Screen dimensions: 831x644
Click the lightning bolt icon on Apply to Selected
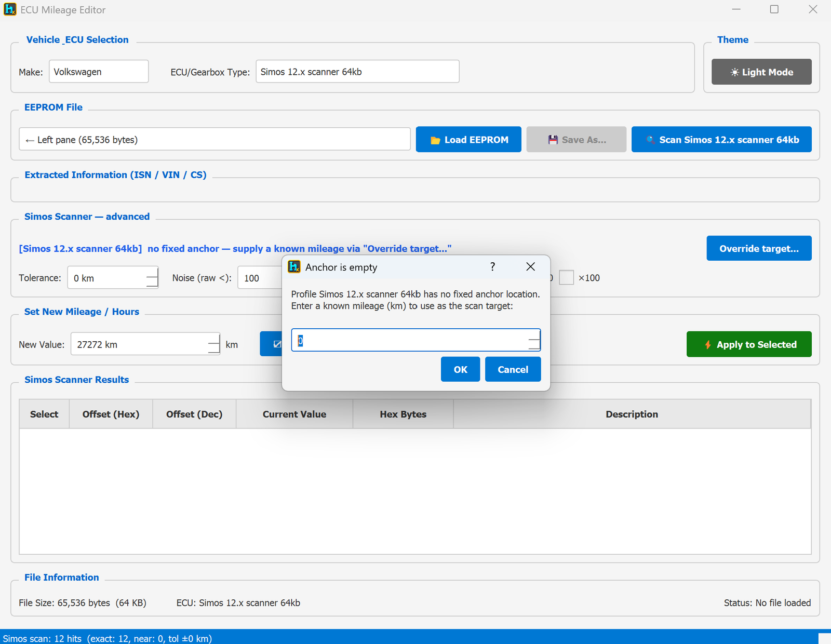[x=707, y=345]
